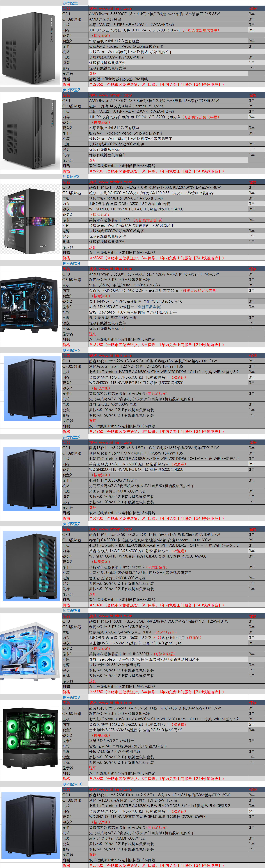Follow the www.hfthink.com link under 参考配置5
Viewport: 265px width, 868px height.
(x=115, y=355)
